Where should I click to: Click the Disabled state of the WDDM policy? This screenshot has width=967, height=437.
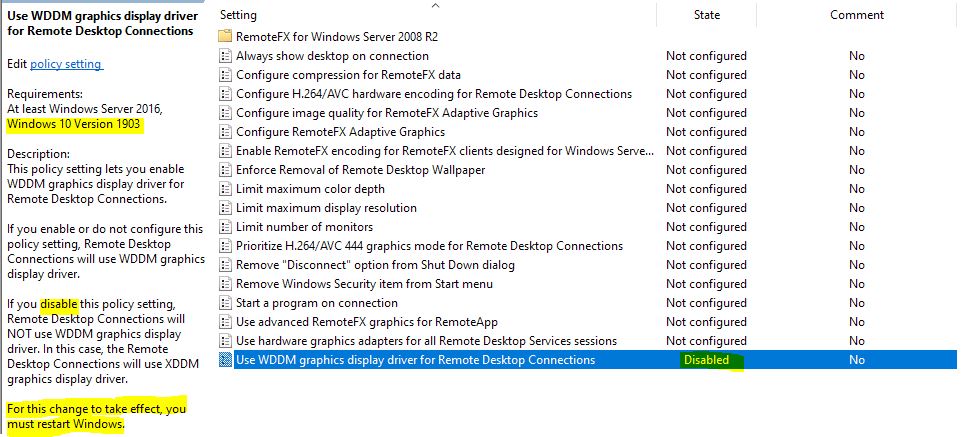706,360
